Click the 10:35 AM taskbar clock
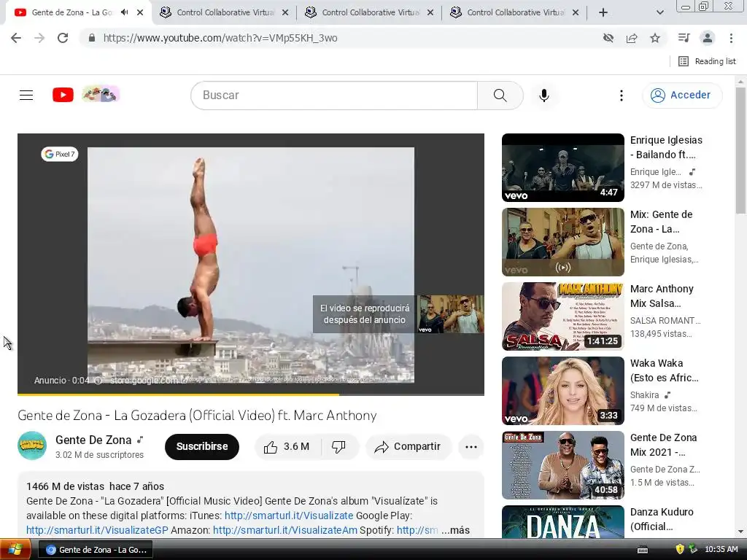 coord(721,550)
